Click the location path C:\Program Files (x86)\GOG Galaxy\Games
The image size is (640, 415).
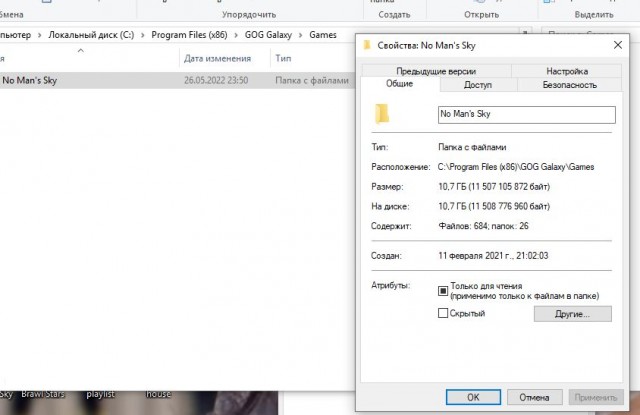516,167
